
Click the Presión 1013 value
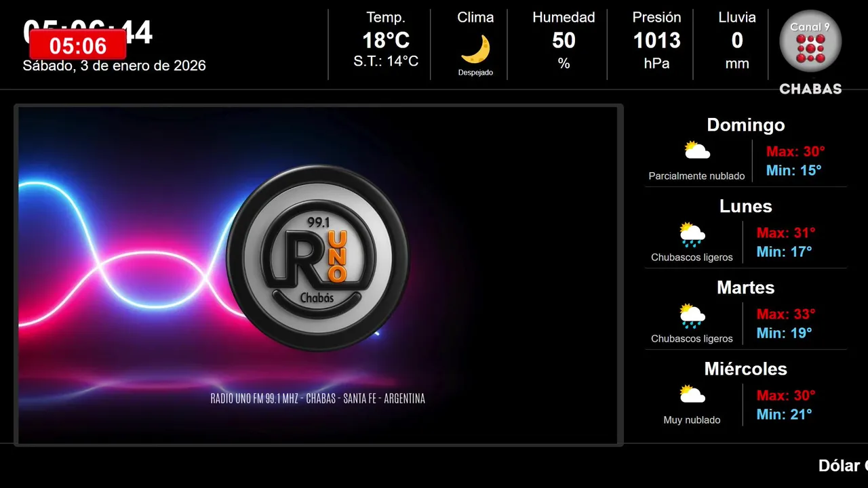click(x=656, y=41)
